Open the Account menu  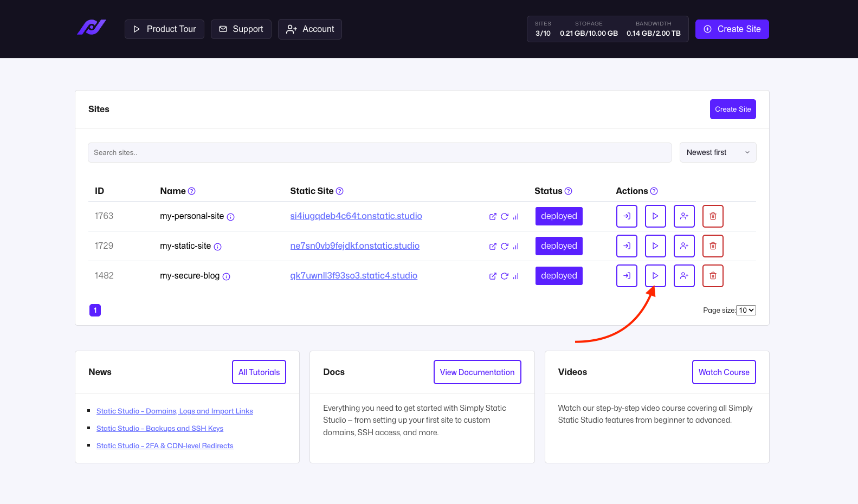tap(310, 29)
